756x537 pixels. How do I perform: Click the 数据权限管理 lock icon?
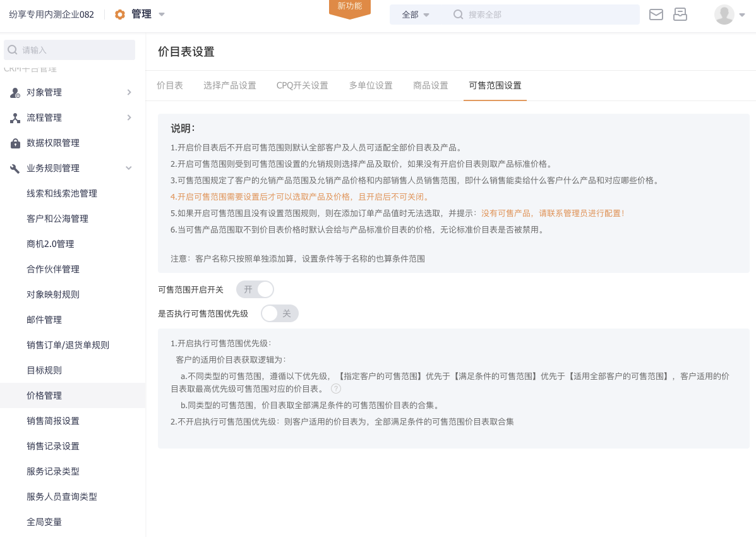click(x=15, y=143)
